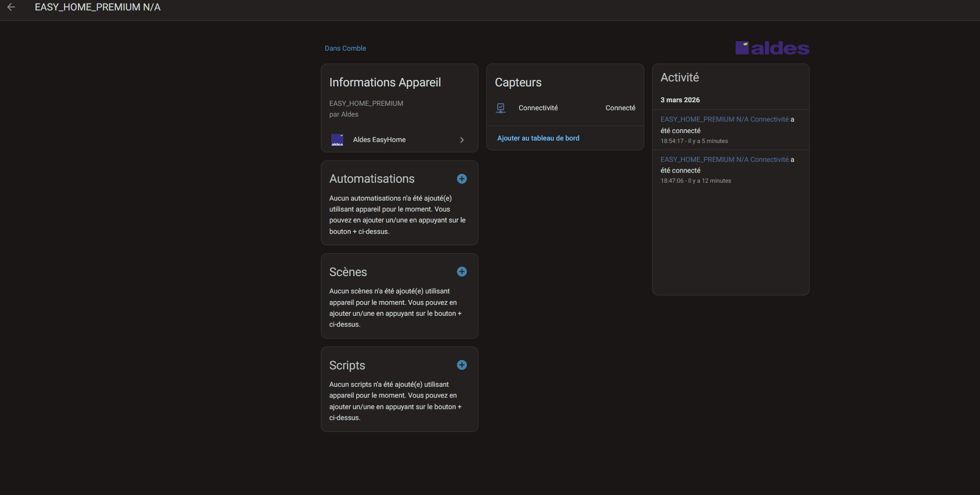Click the back arrow in the header

tap(11, 7)
